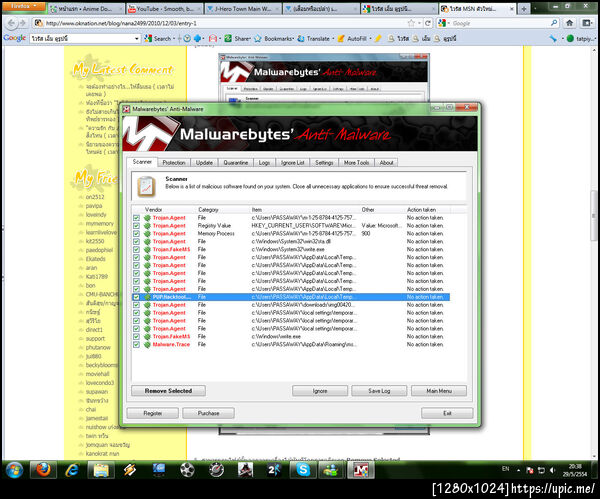Image resolution: width=600 pixels, height=499 pixels.
Task: Click the Ignore button
Action: pyautogui.click(x=320, y=391)
